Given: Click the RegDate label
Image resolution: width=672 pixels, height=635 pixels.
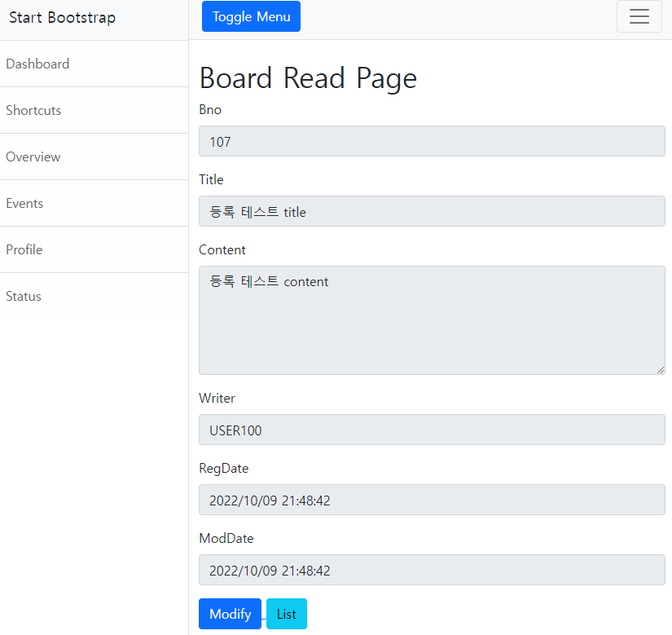Looking at the screenshot, I should point(224,468).
